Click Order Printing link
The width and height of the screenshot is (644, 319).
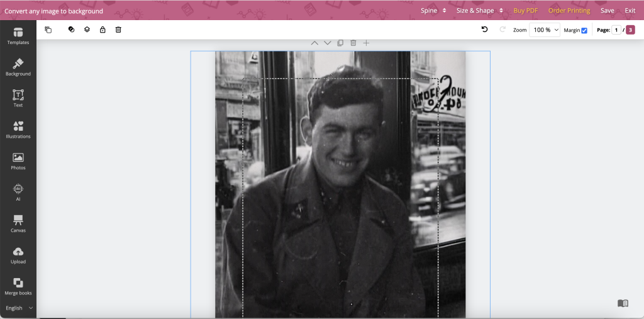click(569, 11)
